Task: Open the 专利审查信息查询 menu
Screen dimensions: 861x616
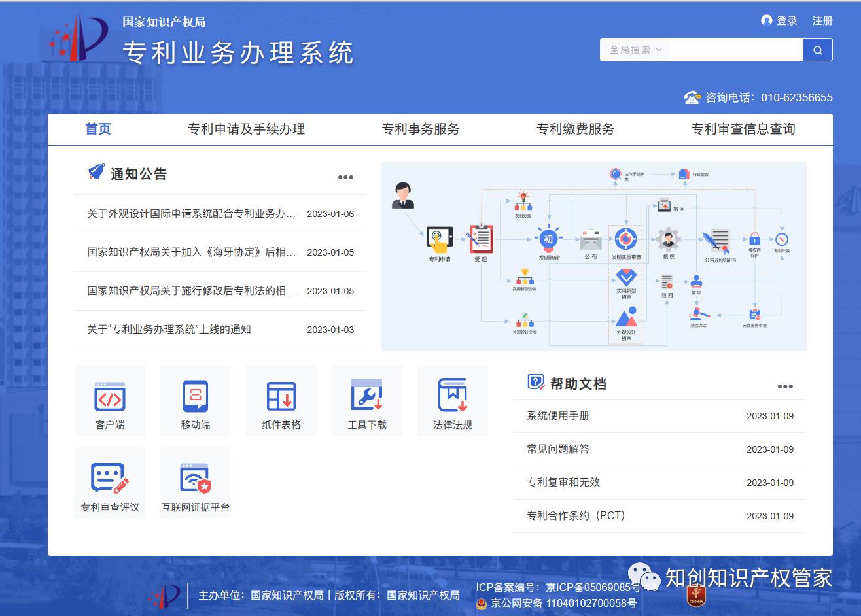Action: pos(743,129)
